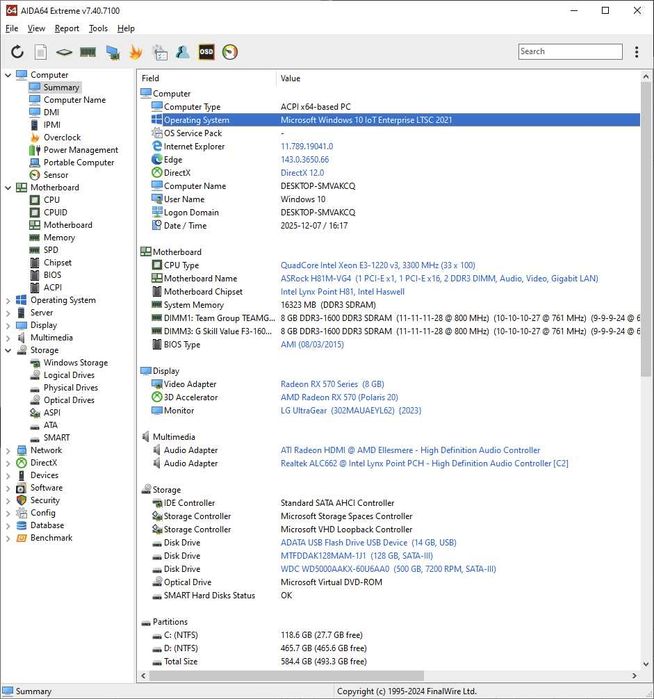654x699 pixels.
Task: Select the Overclock tree item
Action: click(x=62, y=137)
